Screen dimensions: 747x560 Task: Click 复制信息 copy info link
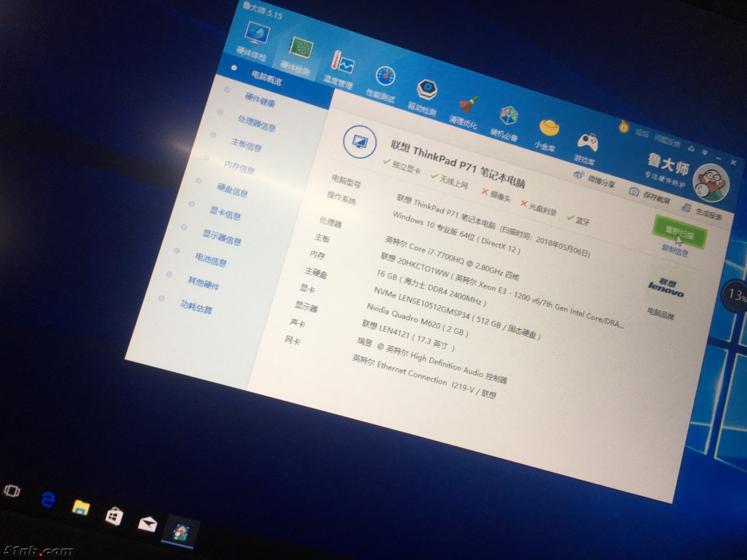click(675, 251)
